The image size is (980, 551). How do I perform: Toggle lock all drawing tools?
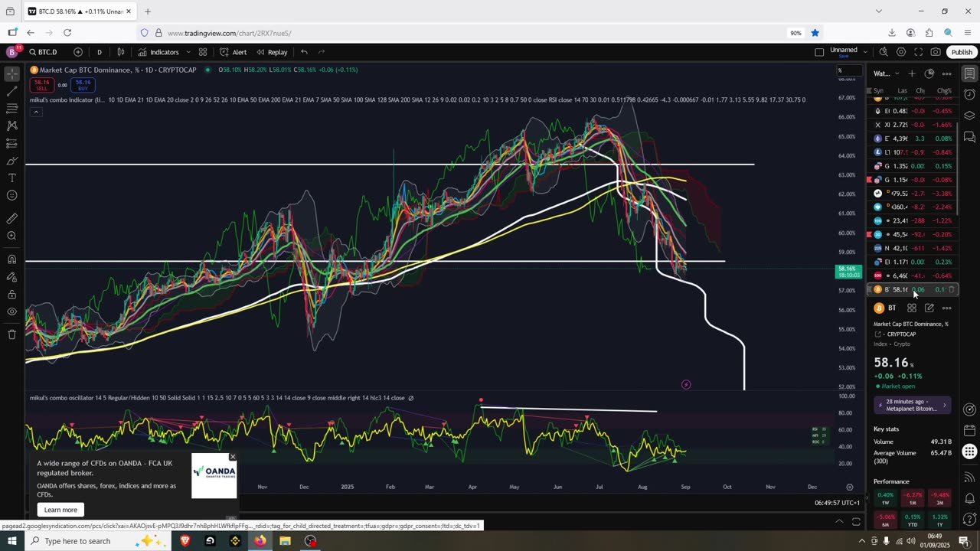11,295
